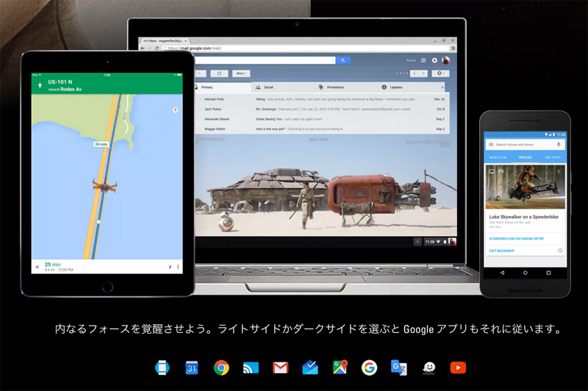Image resolution: width=588 pixels, height=391 pixels.
Task: Tap Android recent apps square button
Action: click(x=548, y=273)
